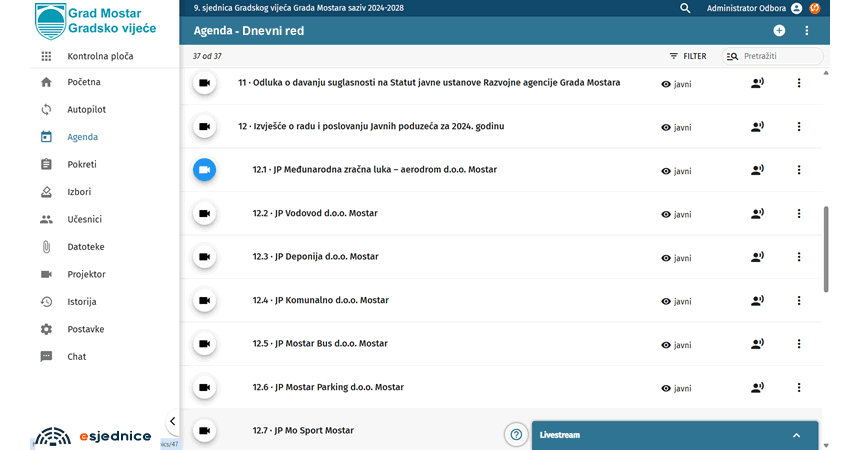Click the search magnifier icon in top bar

coord(685,8)
